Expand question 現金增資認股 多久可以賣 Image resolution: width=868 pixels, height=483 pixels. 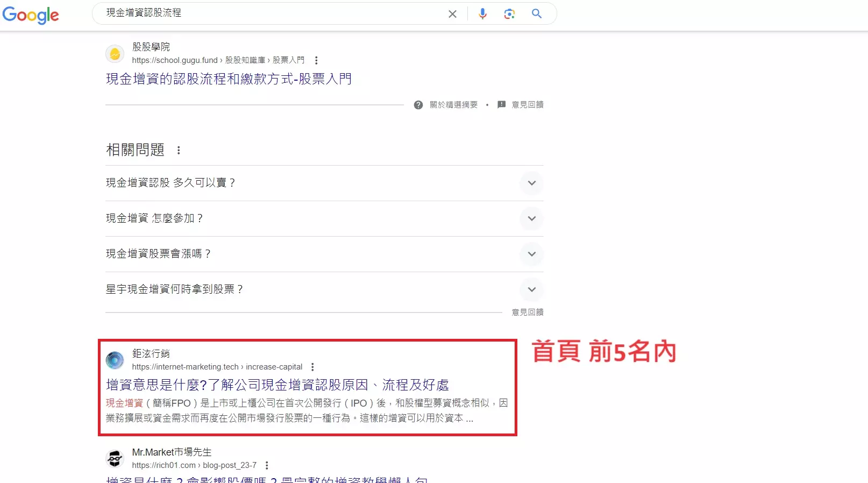(324, 183)
